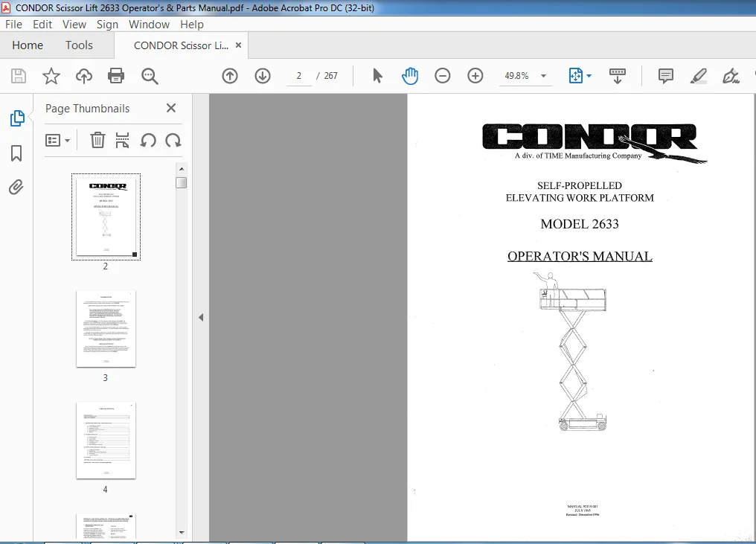The width and height of the screenshot is (756, 544).
Task: Close the CONDOR Scissor Li... document tab
Action: (x=238, y=45)
